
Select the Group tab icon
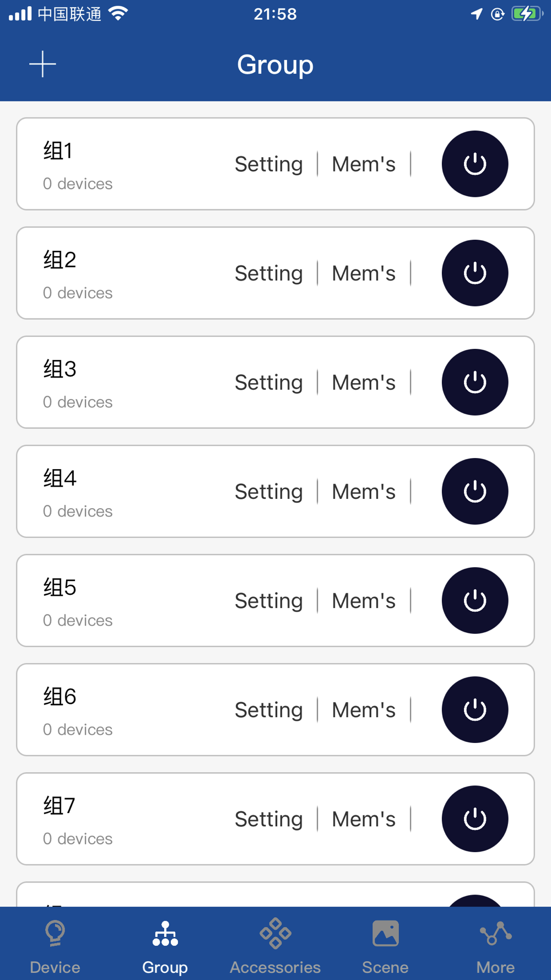[165, 934]
